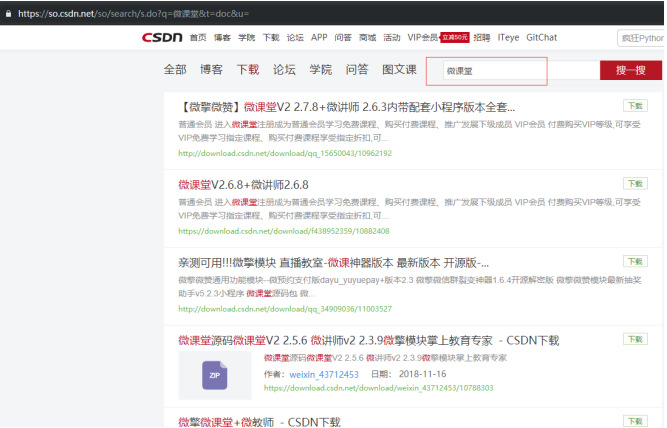
Task: Click date text 2018-11-16
Action: pyautogui.click(x=422, y=374)
